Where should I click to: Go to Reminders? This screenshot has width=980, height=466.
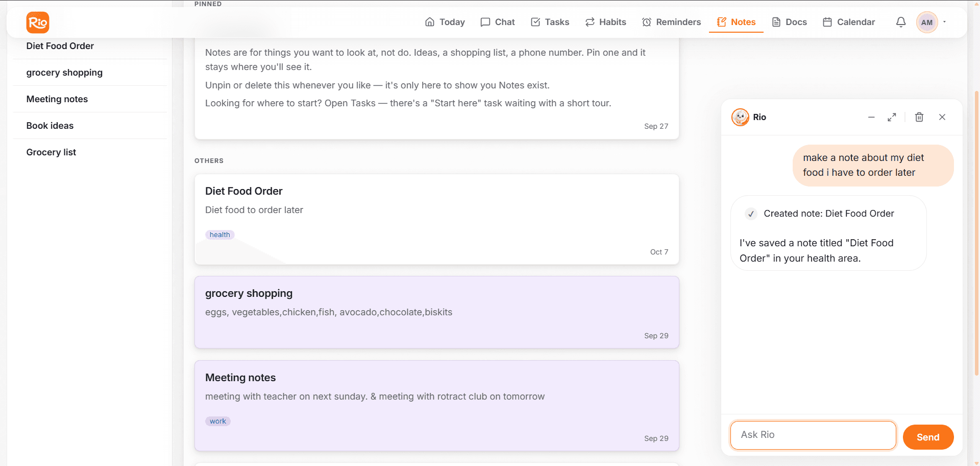coord(672,22)
